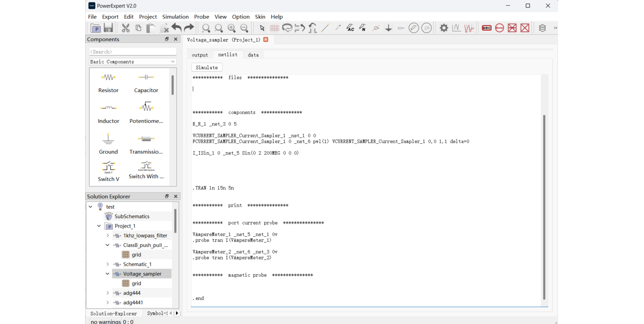Click the rotate component icon
This screenshot has width=644, height=324.
tap(287, 28)
